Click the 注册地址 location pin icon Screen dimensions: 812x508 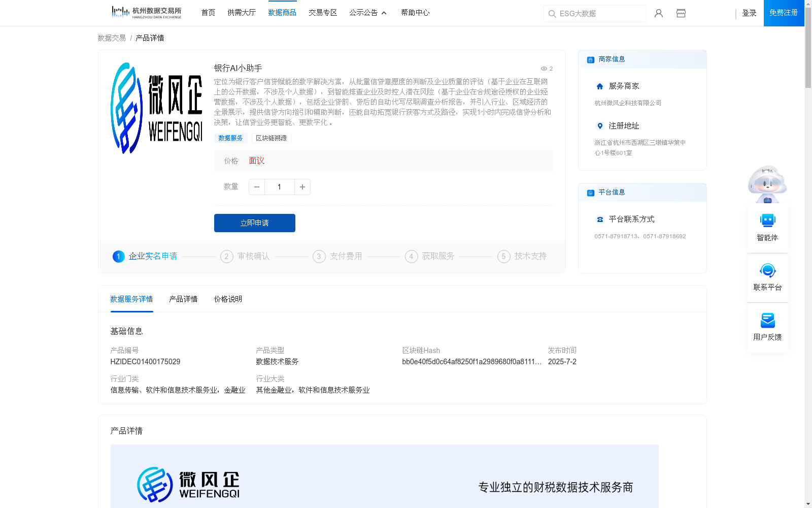[x=600, y=126]
